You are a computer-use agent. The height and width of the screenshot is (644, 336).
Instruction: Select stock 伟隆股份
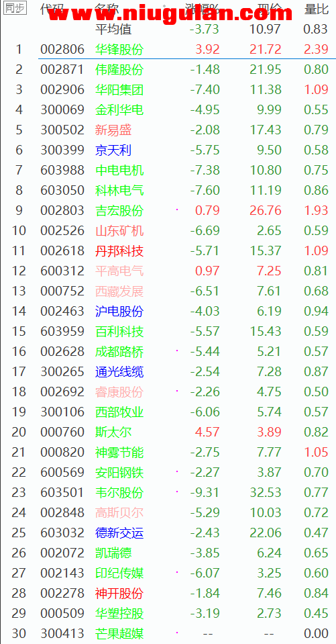coord(119,69)
